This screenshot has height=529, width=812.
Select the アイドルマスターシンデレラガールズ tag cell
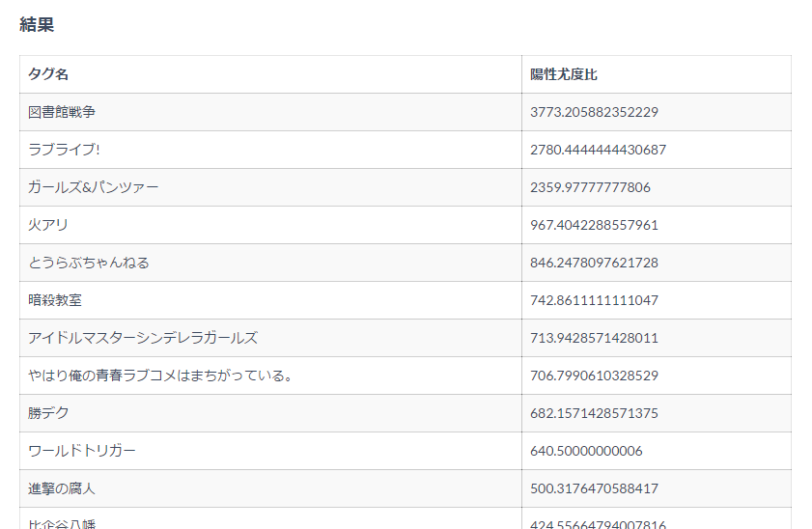pos(270,338)
